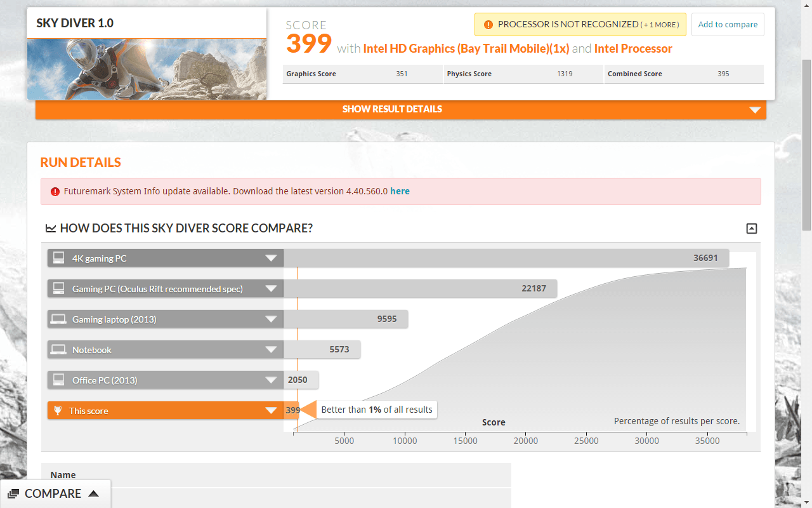
Task: Click the Oculus Rift Gaming PC monitor icon
Action: [58, 288]
